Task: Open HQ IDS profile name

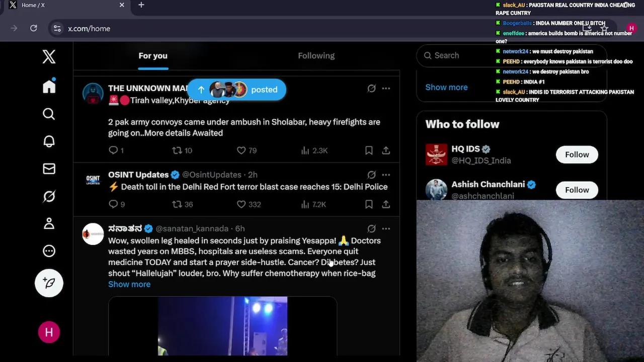Action: pos(465,149)
